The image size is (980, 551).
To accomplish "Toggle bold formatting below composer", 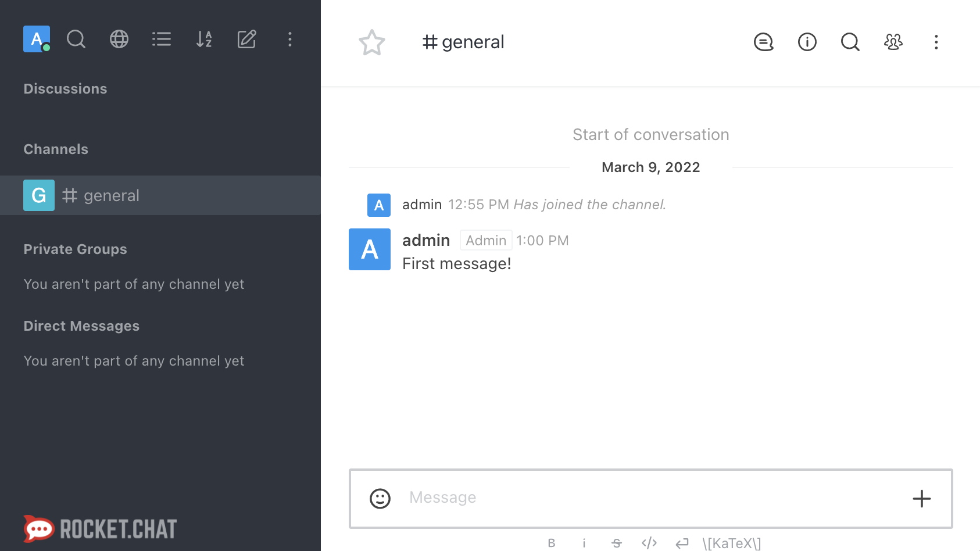I will (552, 543).
